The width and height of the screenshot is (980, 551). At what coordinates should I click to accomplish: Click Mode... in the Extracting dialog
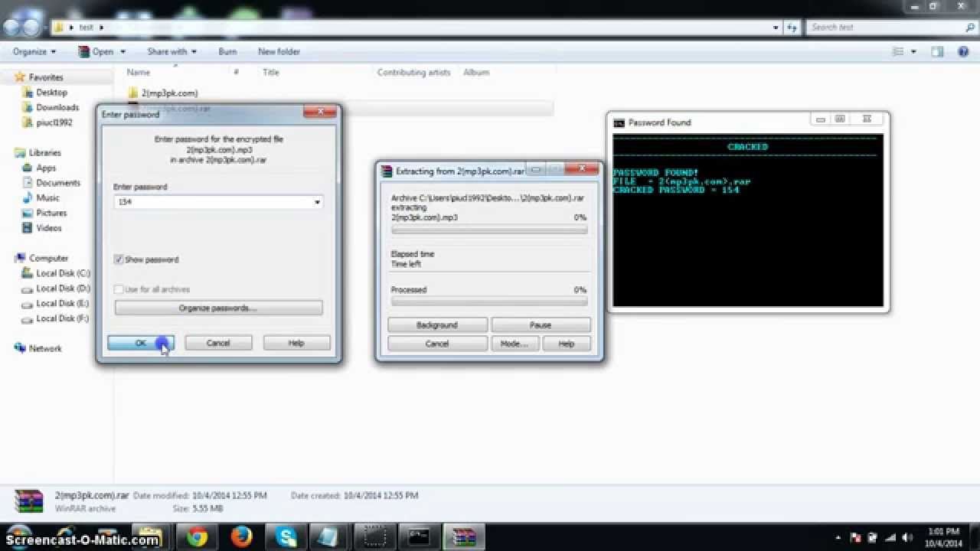coord(514,344)
